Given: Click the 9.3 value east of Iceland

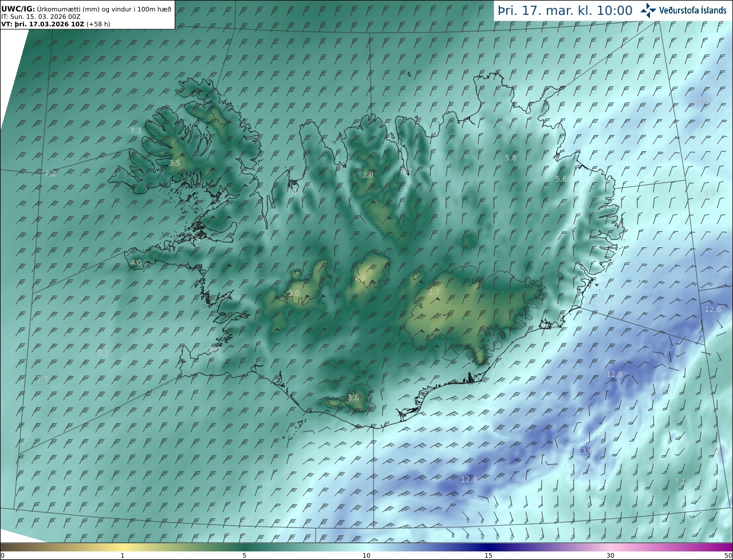Looking at the screenshot, I should tap(709, 194).
